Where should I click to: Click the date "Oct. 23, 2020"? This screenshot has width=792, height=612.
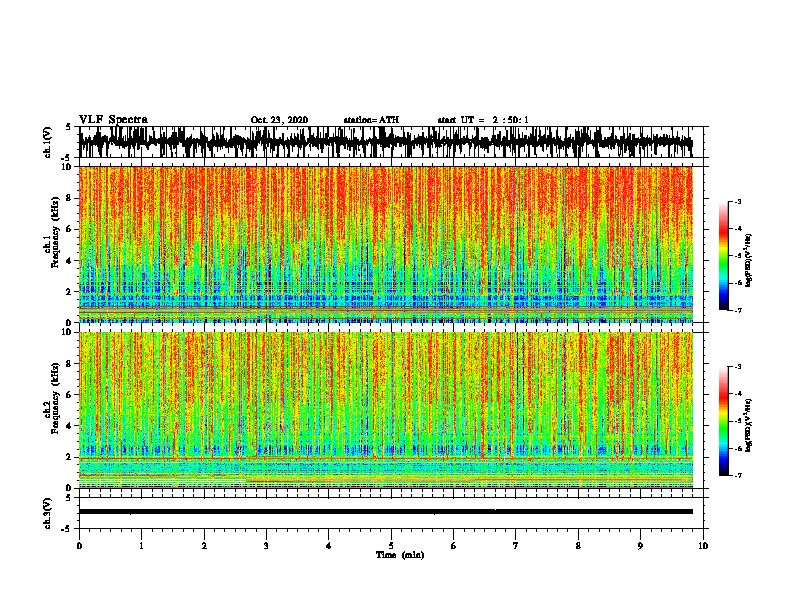pyautogui.click(x=279, y=120)
